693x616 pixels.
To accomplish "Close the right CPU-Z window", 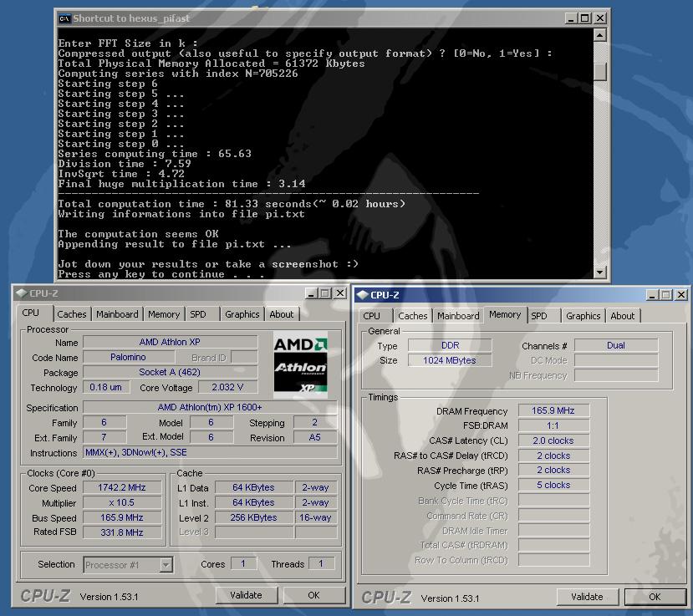I will [x=681, y=295].
